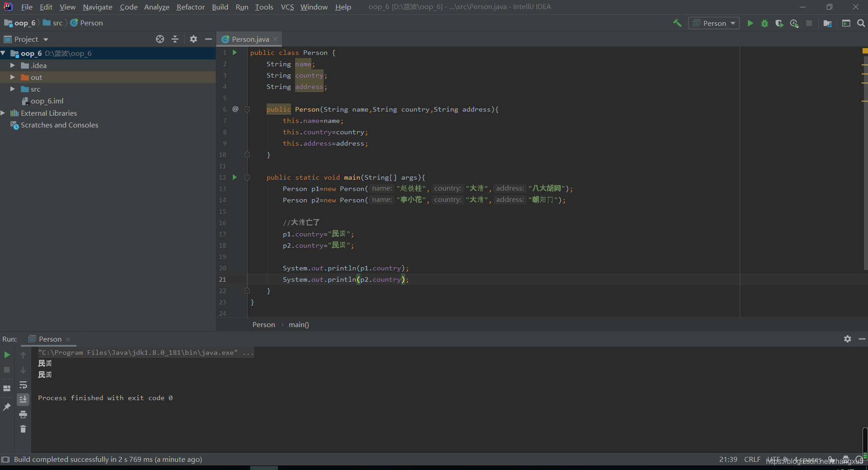The width and height of the screenshot is (868, 470).
Task: Open Run panel settings gear
Action: coord(848,339)
